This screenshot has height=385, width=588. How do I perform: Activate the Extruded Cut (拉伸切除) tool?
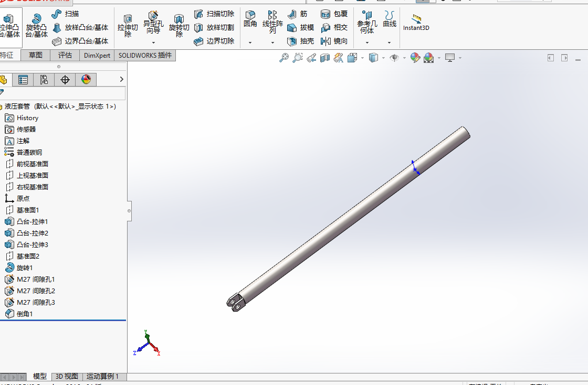128,26
